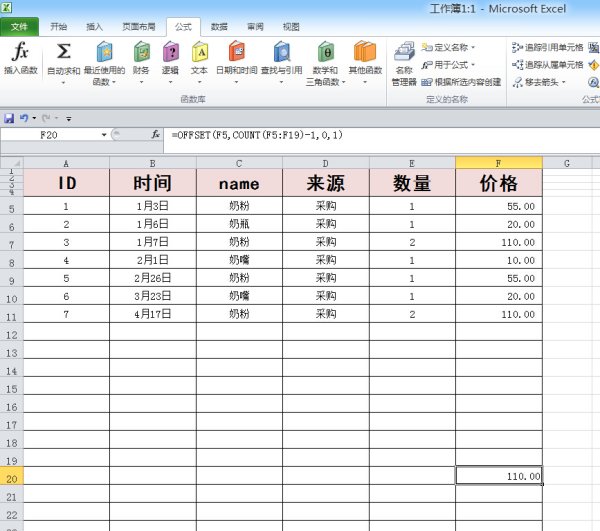The width and height of the screenshot is (600, 531).
Task: Expand the Define Name (定义名称) dropdown
Action: tap(473, 47)
